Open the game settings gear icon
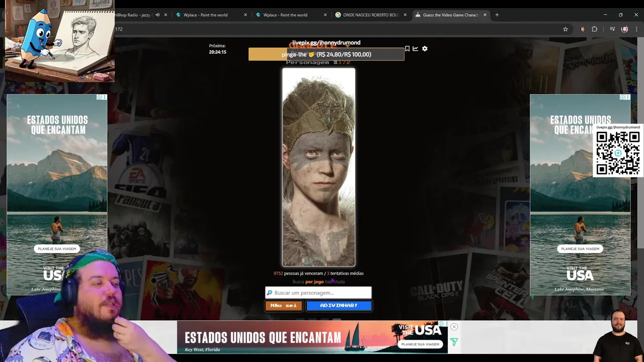 (x=425, y=49)
